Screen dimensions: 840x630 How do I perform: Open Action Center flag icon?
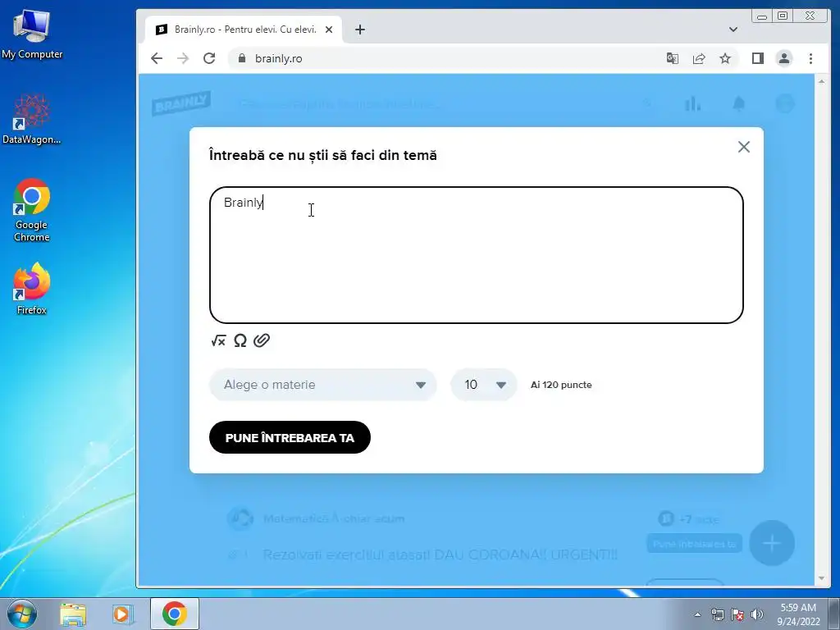tap(737, 614)
